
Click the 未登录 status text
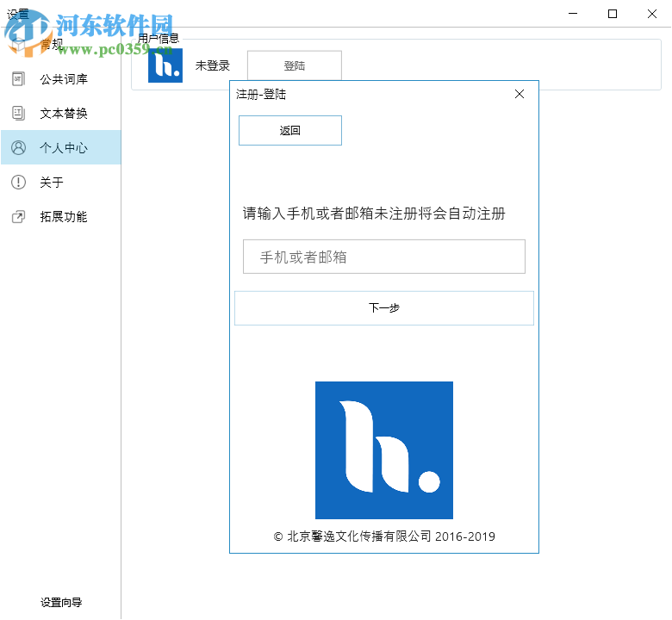click(x=213, y=65)
